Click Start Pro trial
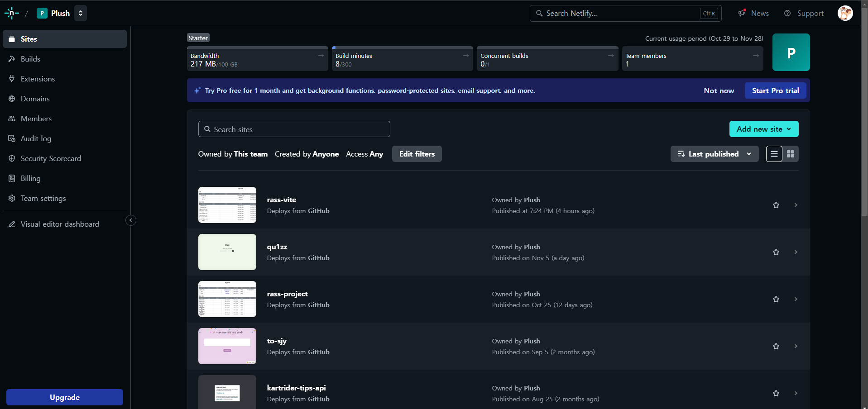Image resolution: width=868 pixels, height=409 pixels. [775, 90]
